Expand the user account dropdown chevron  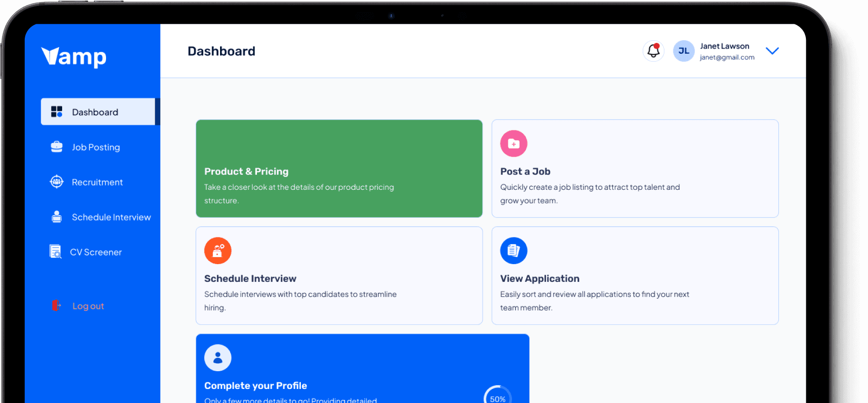click(772, 50)
